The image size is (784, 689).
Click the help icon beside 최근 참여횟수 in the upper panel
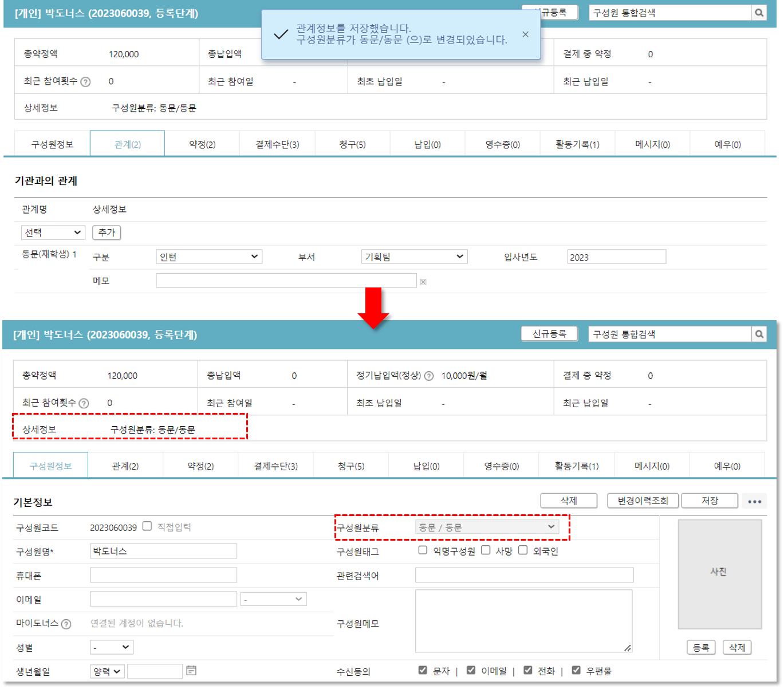pyautogui.click(x=85, y=82)
